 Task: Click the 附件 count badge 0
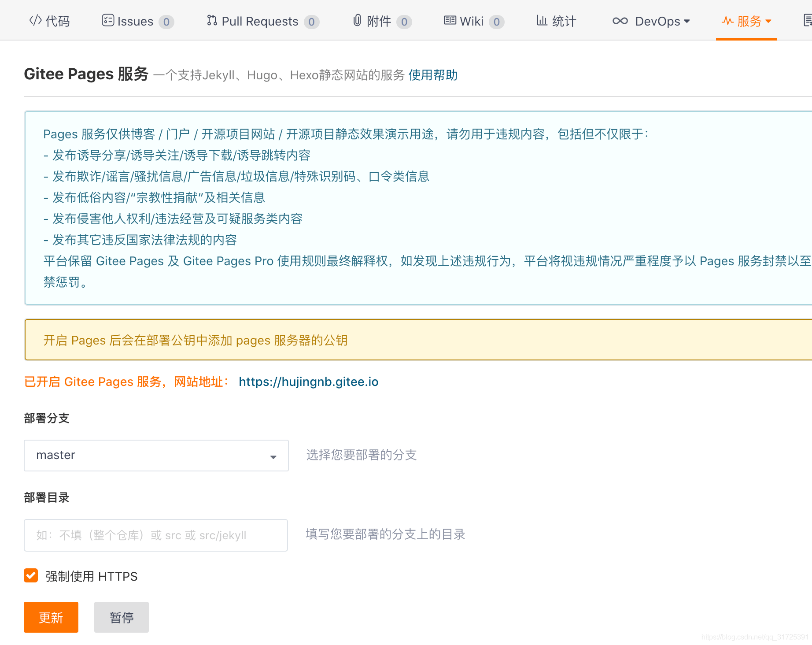404,22
